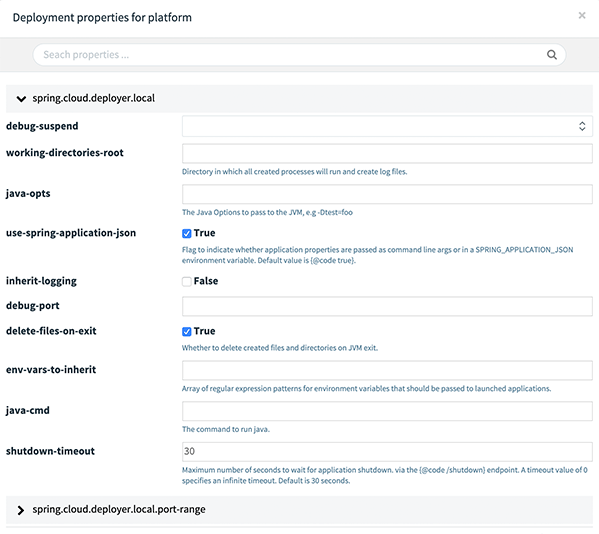The image size is (599, 534).
Task: Click the shutdown-timeout label
Action: (x=50, y=451)
